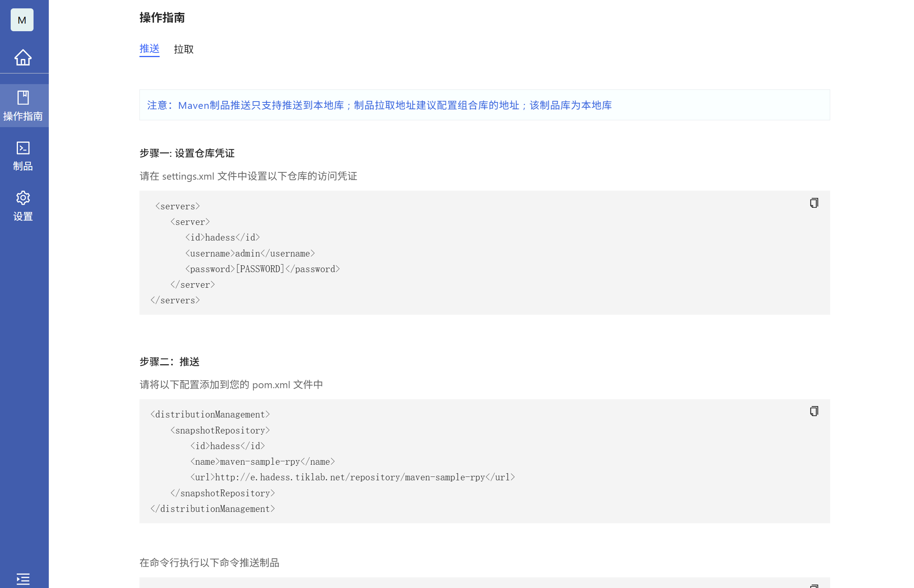Go to home via house icon
This screenshot has width=914, height=588.
tap(23, 57)
